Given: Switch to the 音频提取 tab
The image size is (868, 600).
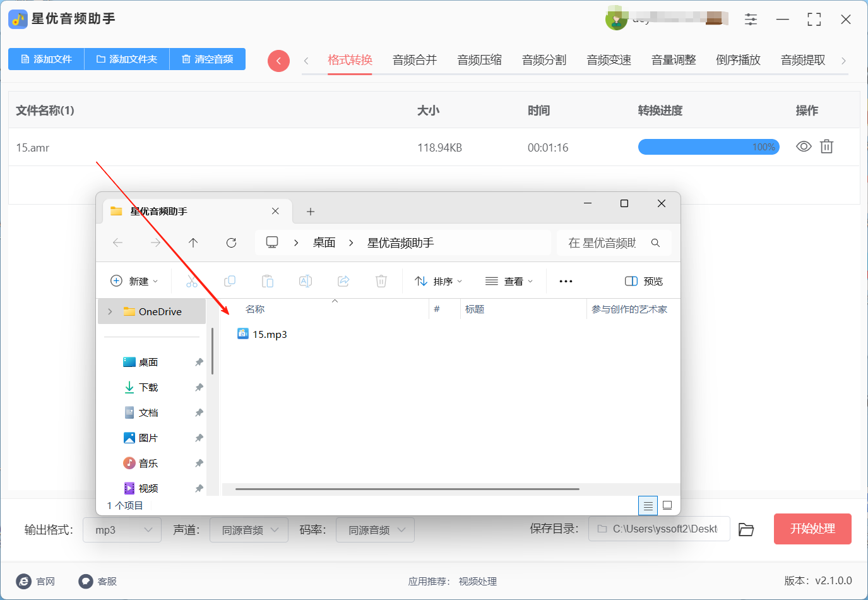Looking at the screenshot, I should [803, 60].
